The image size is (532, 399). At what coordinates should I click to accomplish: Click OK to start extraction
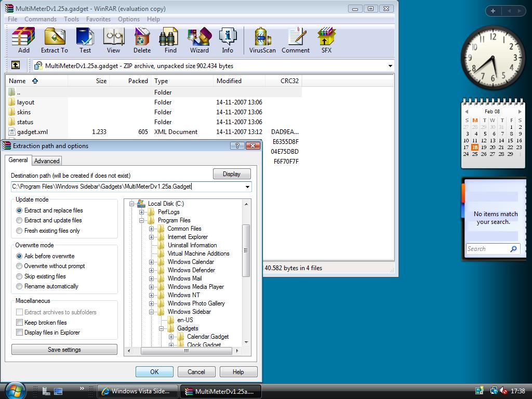(154, 372)
